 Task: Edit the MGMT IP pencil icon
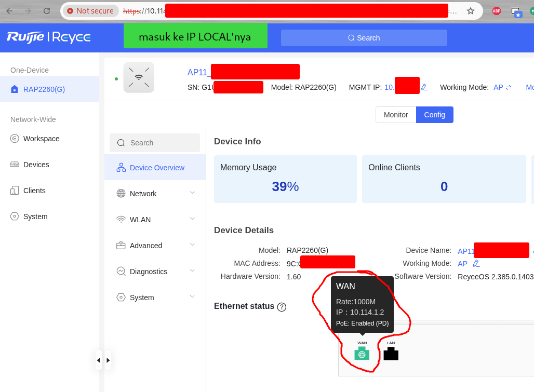[x=424, y=87]
